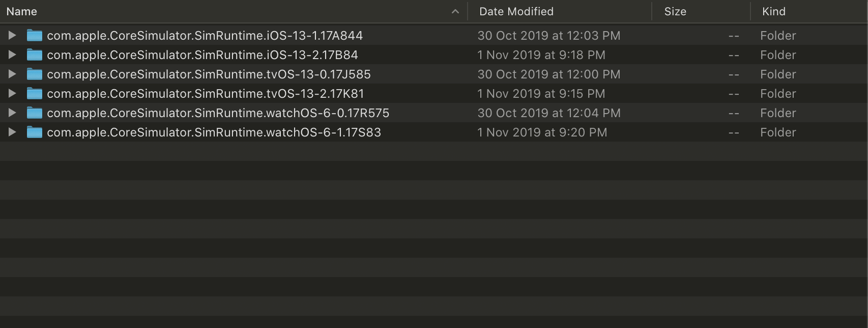Click folder icon for watchOS-6-1.17S83 runtime
Screen dimensions: 868x328
[34, 132]
